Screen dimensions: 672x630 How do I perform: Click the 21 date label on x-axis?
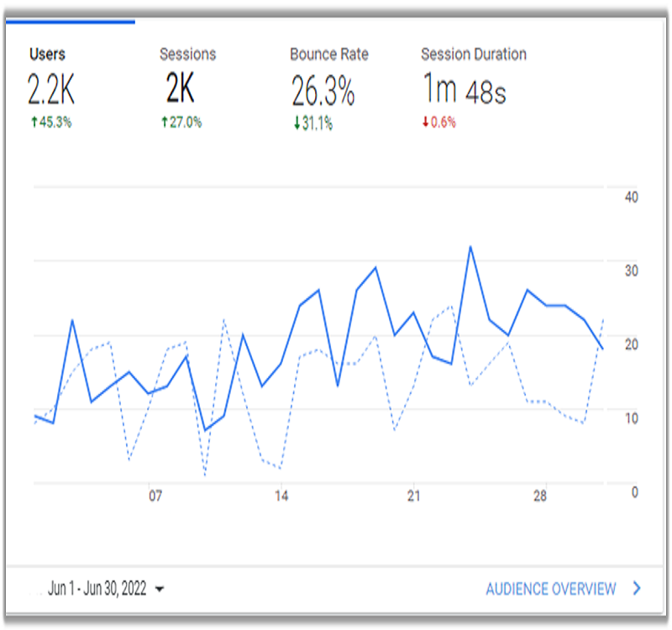412,496
